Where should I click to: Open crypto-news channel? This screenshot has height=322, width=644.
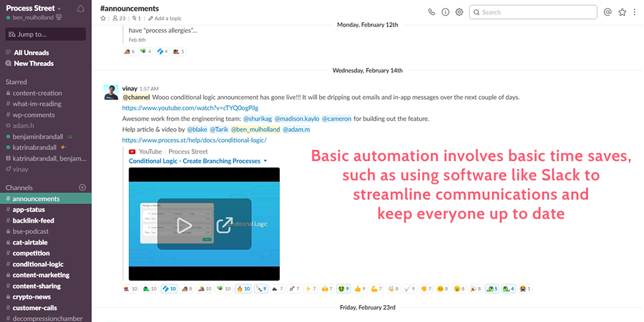(31, 297)
